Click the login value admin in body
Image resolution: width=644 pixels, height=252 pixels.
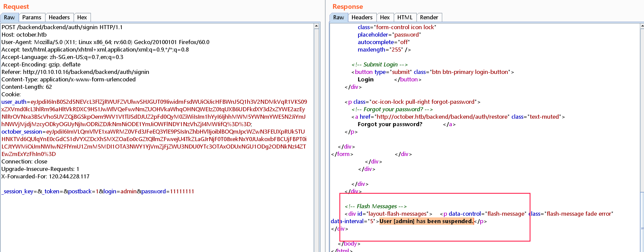[x=129, y=191]
